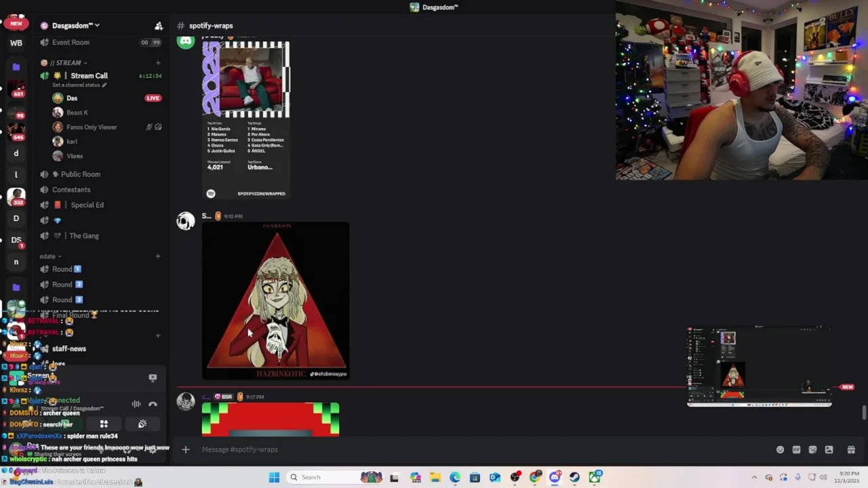The height and width of the screenshot is (488, 868).
Task: Edit the channel status pencil icon
Action: [x=104, y=85]
